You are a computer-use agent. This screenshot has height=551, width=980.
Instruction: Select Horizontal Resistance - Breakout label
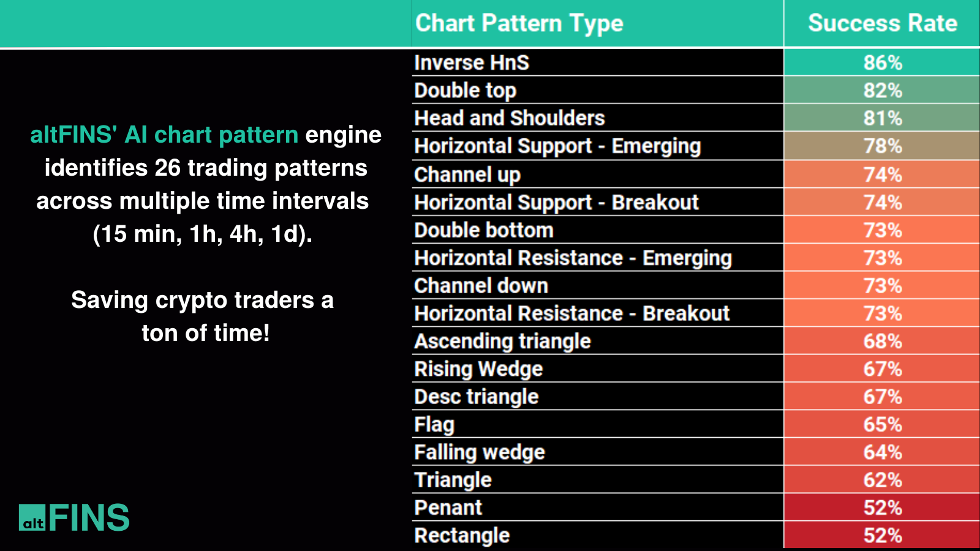pyautogui.click(x=572, y=313)
